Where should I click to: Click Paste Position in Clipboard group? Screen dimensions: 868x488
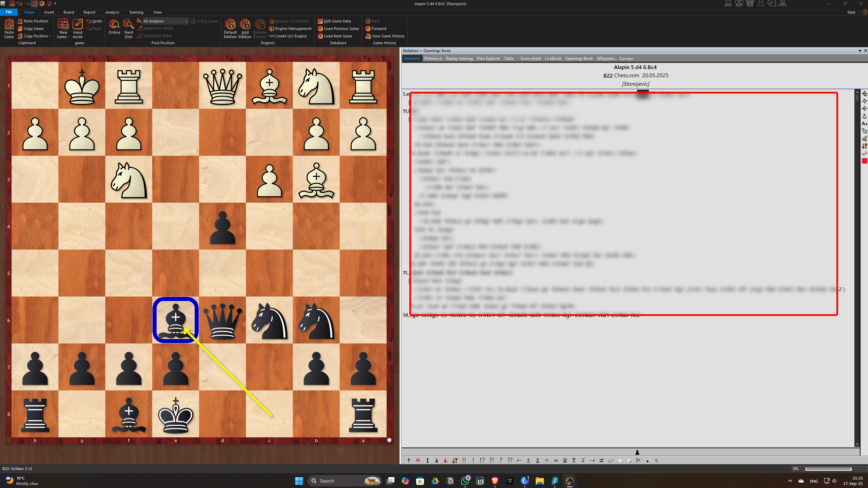33,21
